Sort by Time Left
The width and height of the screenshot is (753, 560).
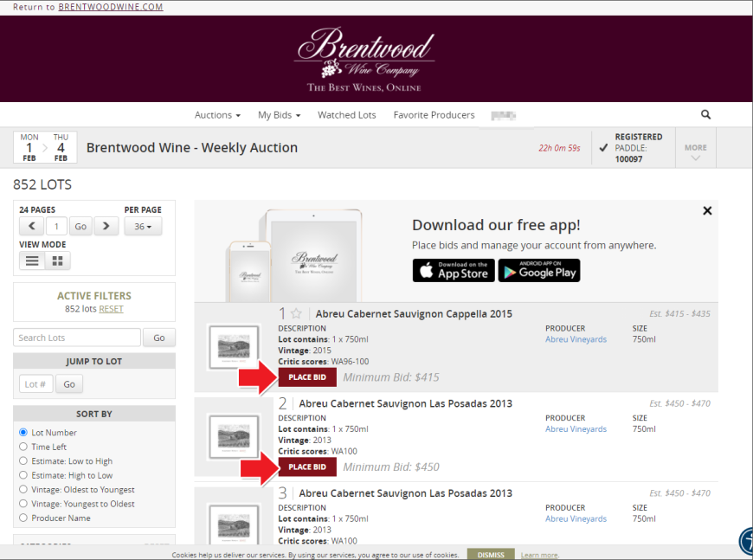23,447
